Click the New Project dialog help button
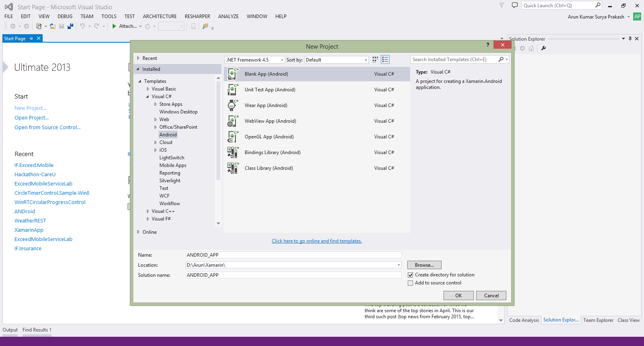The height and width of the screenshot is (346, 644). click(x=488, y=45)
